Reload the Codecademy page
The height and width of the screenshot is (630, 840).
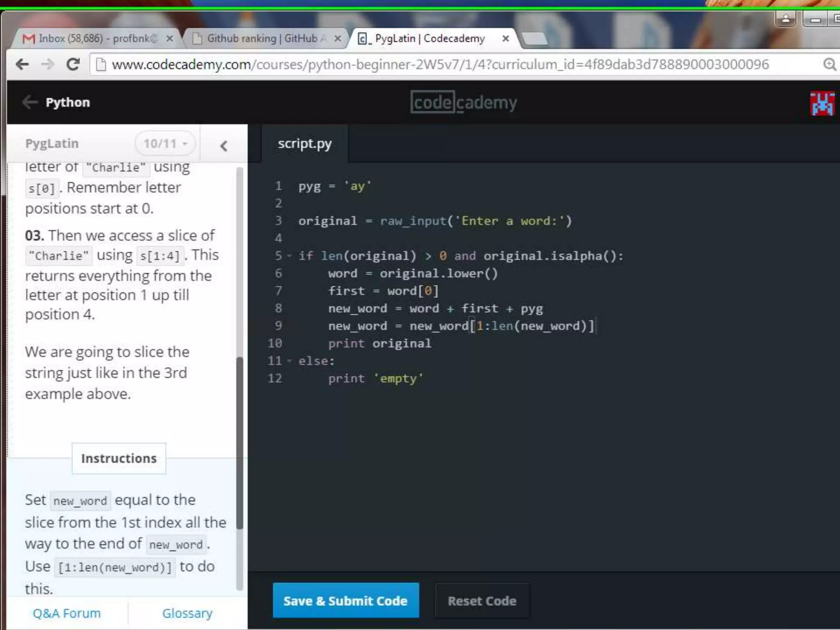pos(73,64)
